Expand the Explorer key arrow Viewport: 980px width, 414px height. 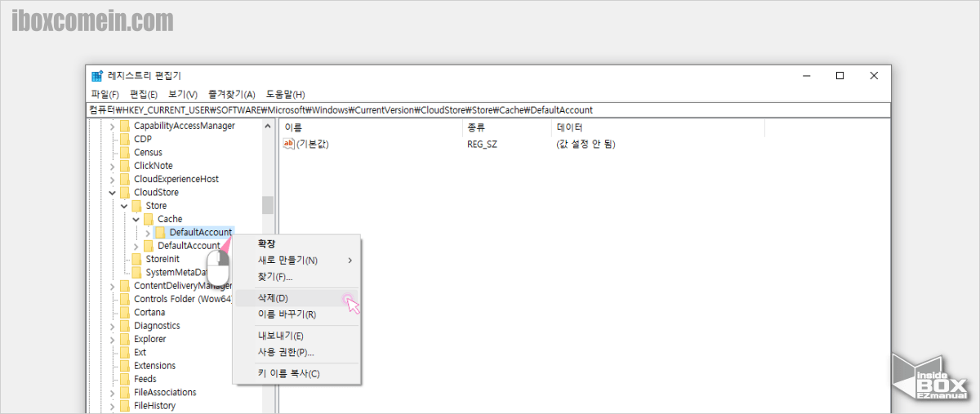[x=113, y=339]
